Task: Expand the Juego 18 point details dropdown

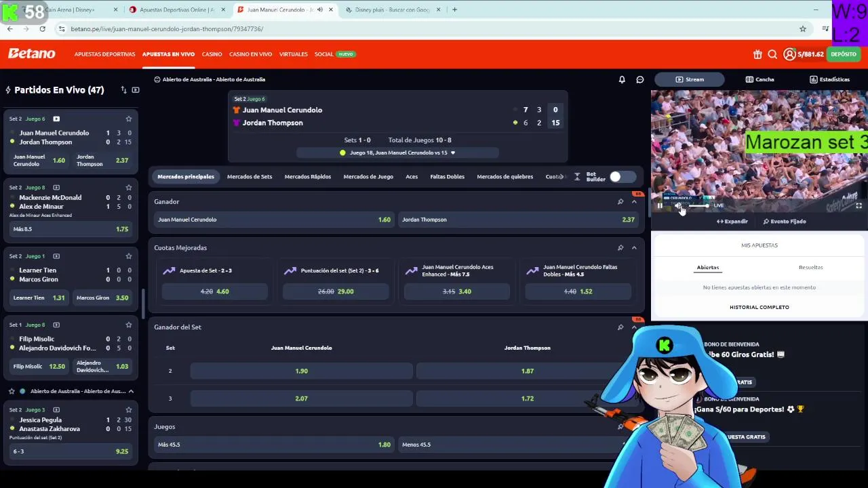Action: coord(453,152)
